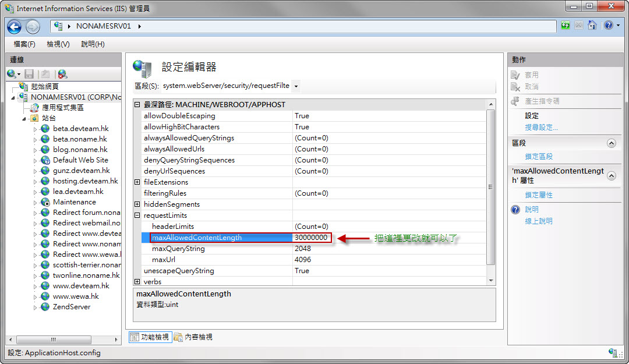The image size is (629, 364).
Task: Collapse the 站台 sites tree node
Action: [x=24, y=119]
